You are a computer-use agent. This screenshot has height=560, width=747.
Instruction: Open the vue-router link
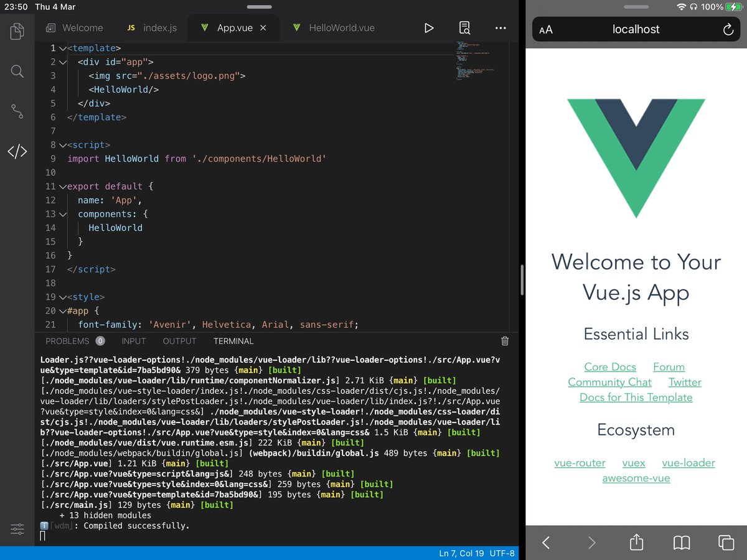click(x=580, y=463)
